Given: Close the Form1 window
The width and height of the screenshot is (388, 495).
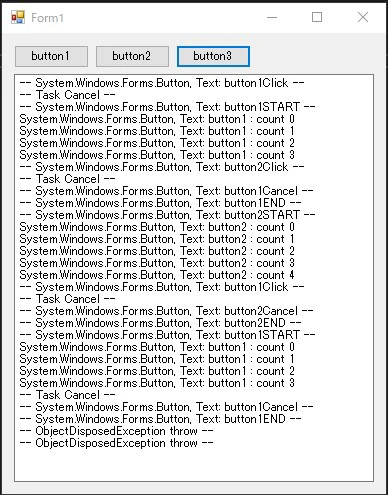Looking at the screenshot, I should point(363,17).
